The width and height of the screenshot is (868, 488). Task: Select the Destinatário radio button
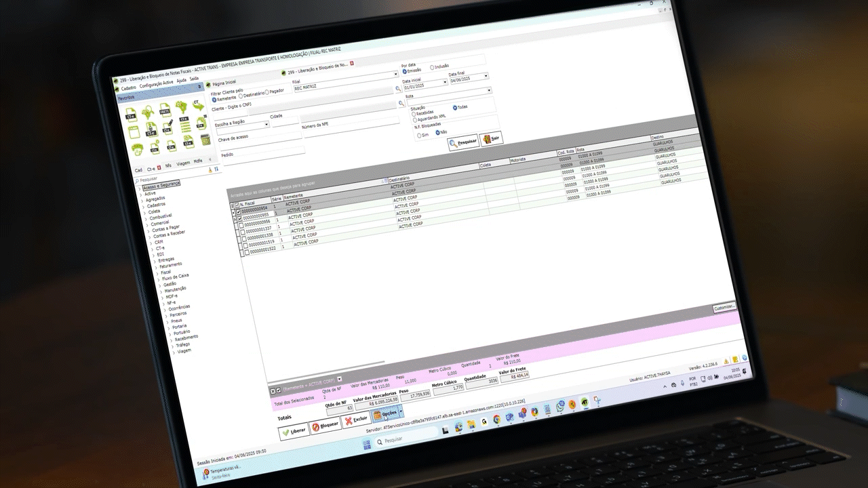coord(241,96)
